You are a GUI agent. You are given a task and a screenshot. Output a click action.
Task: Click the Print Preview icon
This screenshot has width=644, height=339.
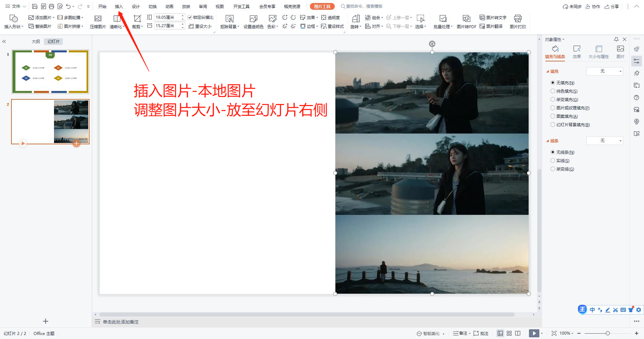[x=60, y=6]
